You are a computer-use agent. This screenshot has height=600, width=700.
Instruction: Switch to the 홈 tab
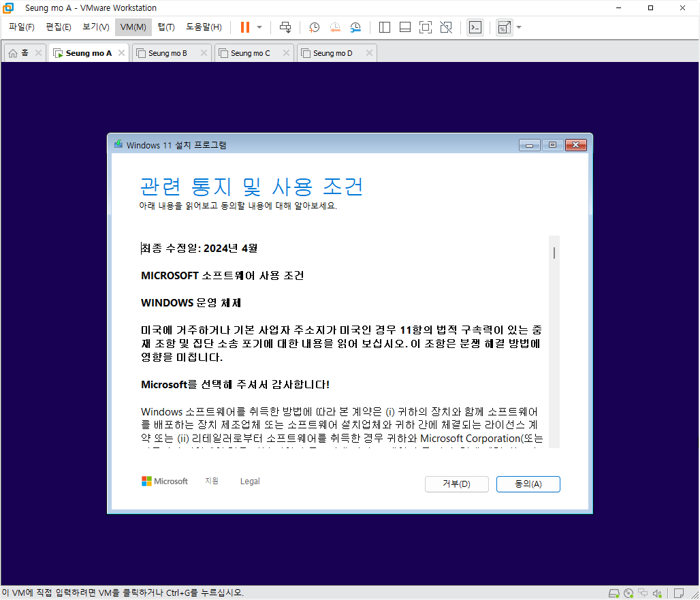pyautogui.click(x=25, y=52)
